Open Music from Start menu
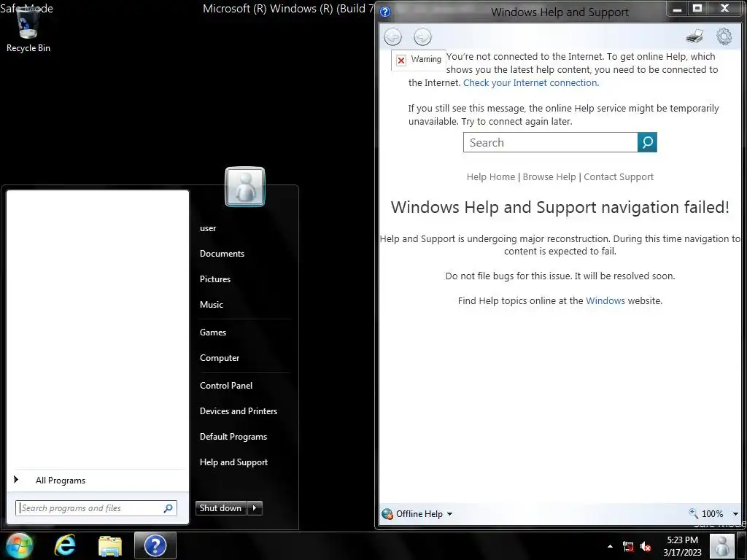This screenshot has height=560, width=747. coord(211,305)
